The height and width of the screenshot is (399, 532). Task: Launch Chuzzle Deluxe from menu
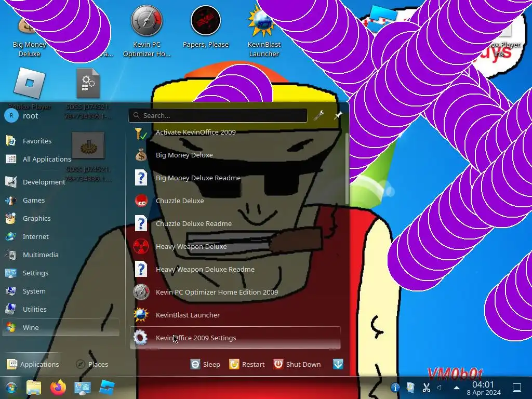click(x=235, y=201)
